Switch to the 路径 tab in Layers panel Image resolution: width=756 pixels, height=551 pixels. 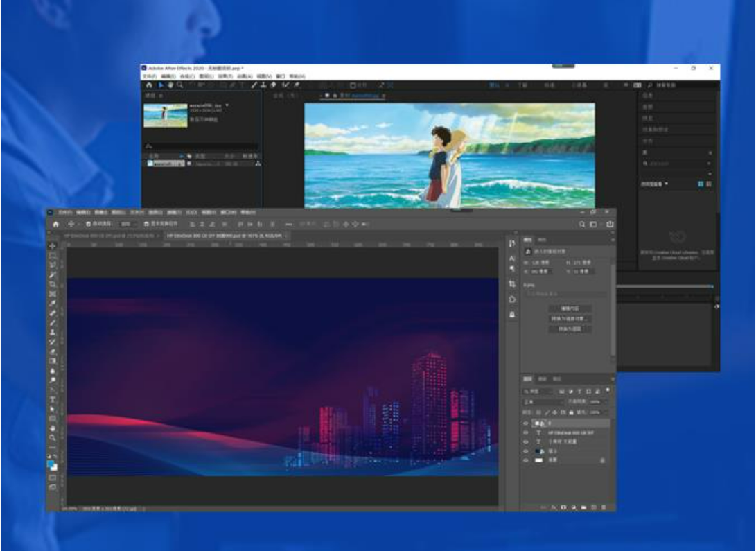click(557, 379)
